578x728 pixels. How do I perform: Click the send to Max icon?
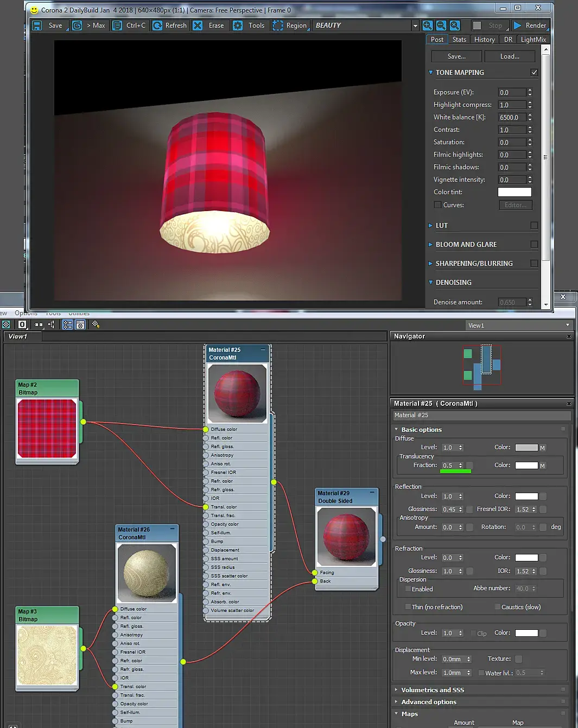click(x=77, y=25)
